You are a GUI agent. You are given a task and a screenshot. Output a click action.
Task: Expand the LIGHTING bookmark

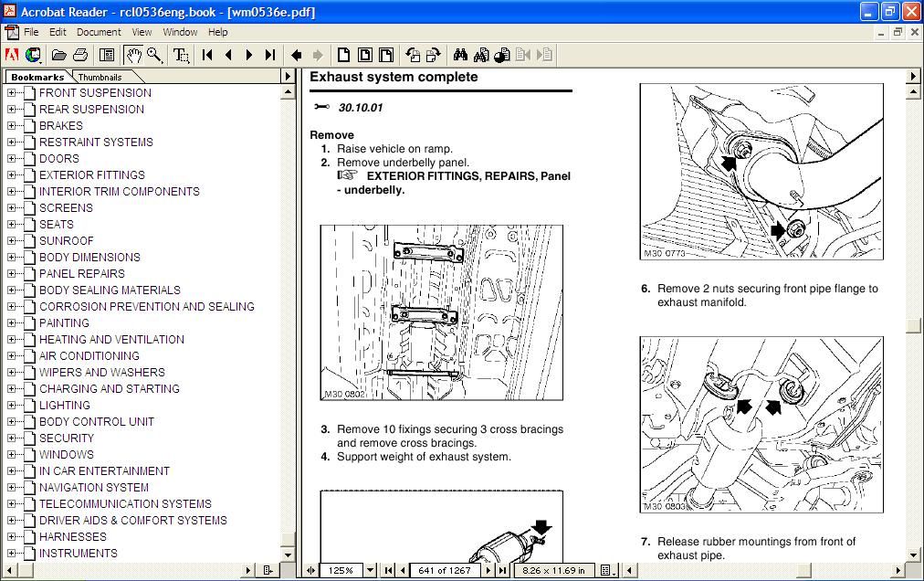click(11, 406)
